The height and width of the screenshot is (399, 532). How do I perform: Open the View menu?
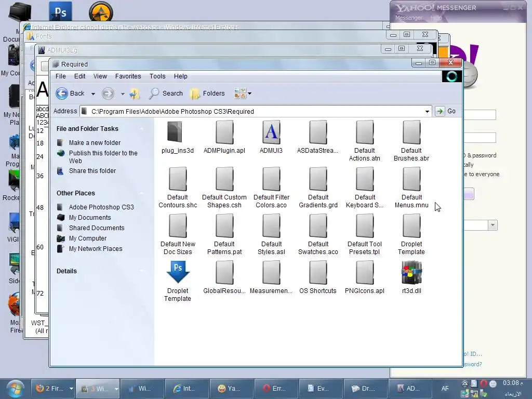coord(100,76)
